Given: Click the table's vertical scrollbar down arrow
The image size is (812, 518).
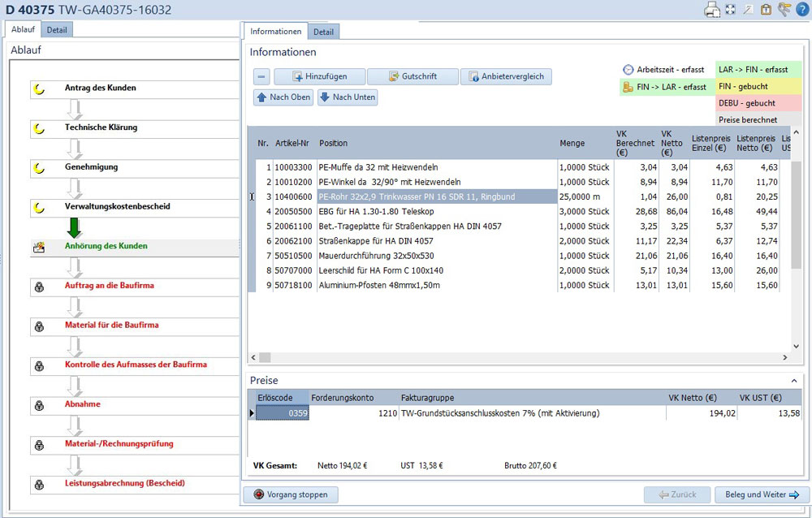Looking at the screenshot, I should pyautogui.click(x=797, y=346).
